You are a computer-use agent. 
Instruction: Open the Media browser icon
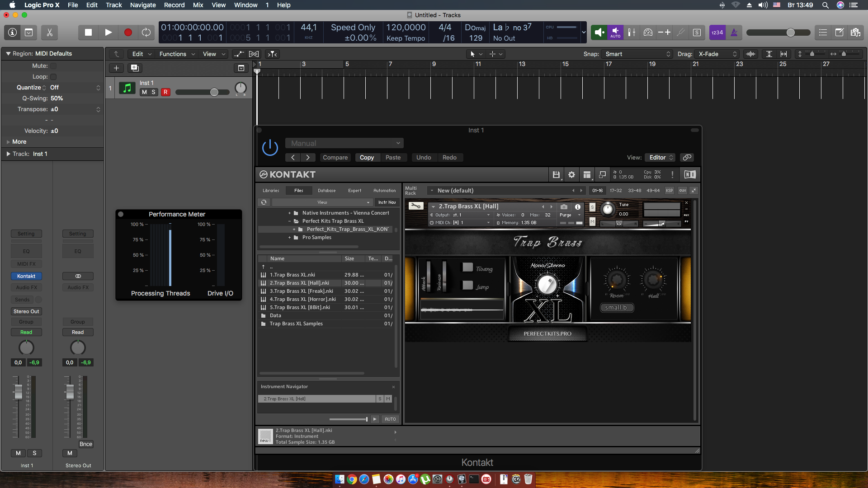click(x=855, y=33)
